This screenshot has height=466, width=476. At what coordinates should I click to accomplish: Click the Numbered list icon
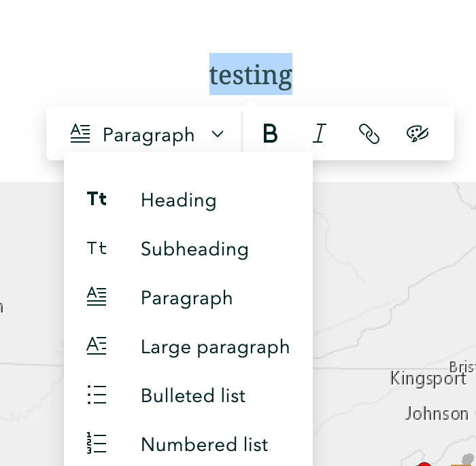(97, 444)
